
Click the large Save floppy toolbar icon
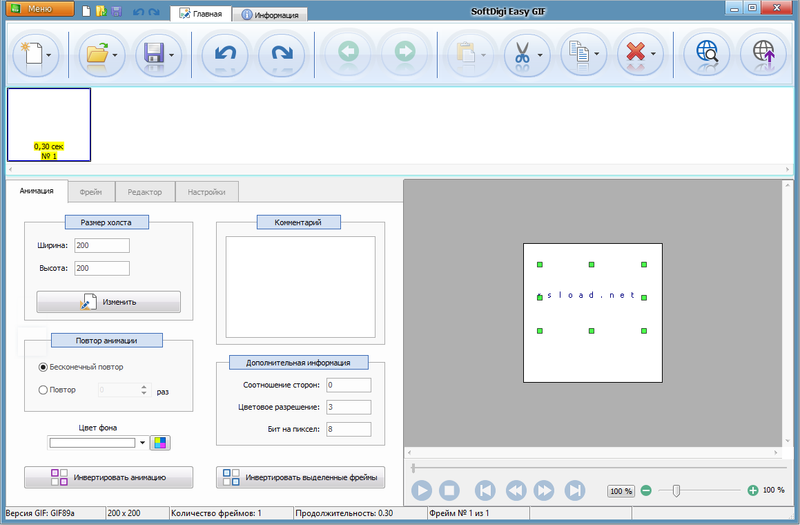(x=154, y=54)
